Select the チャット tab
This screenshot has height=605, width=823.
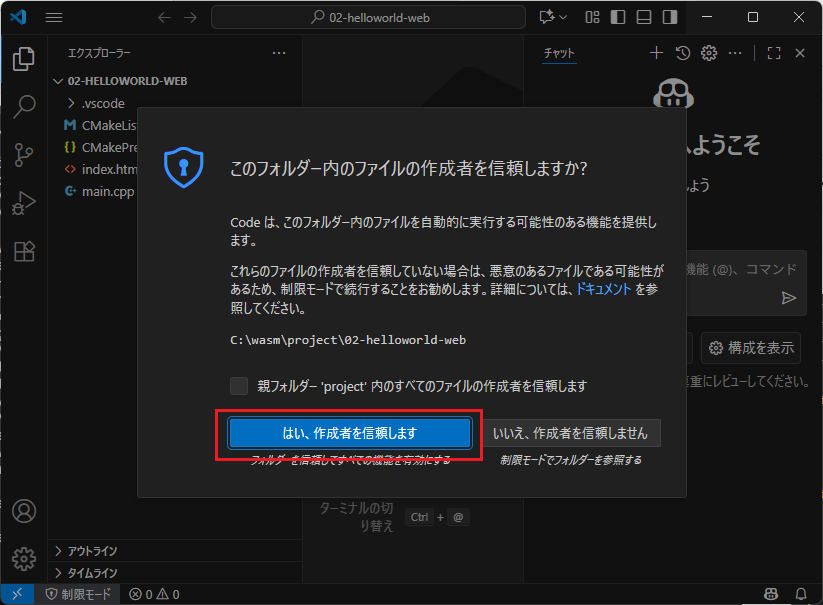[559, 53]
